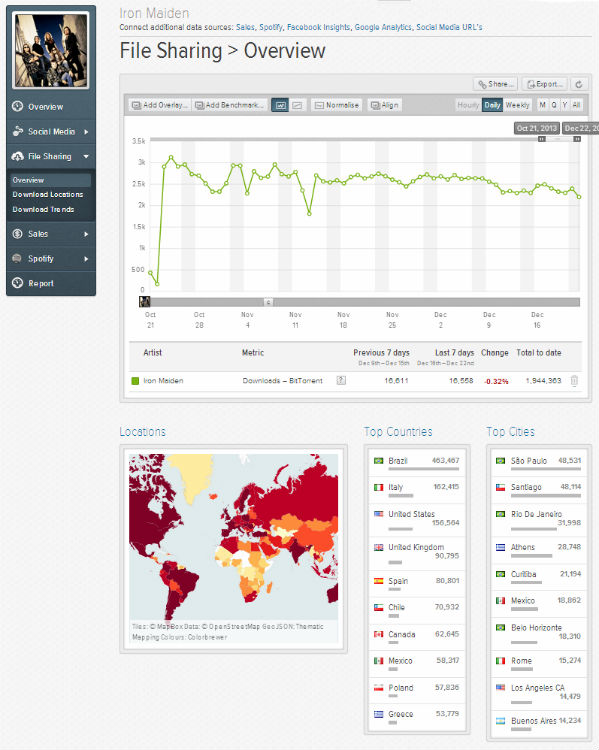
Task: Open the Report item icon in sidebar
Action: 18,283
